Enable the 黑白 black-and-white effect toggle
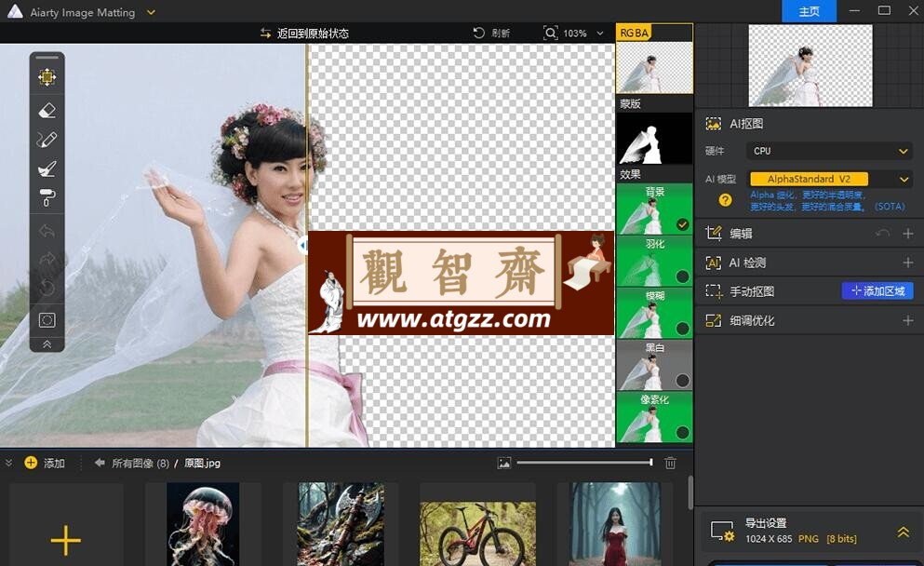 (x=682, y=380)
